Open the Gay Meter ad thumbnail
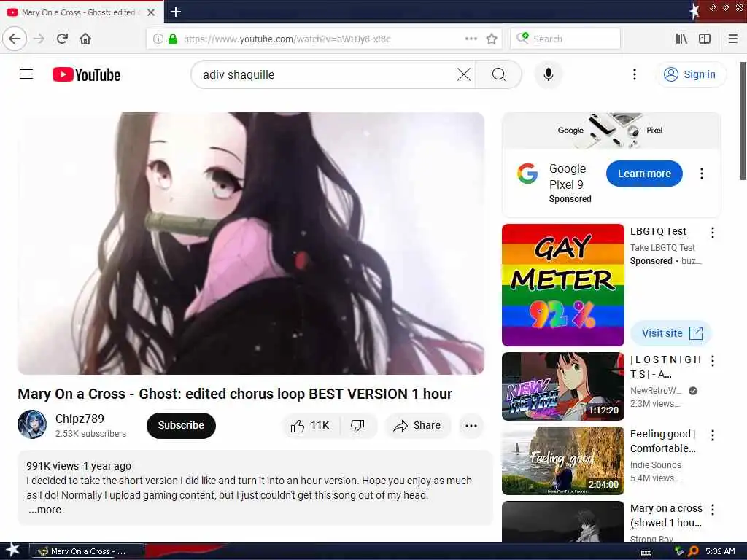The height and width of the screenshot is (560, 747). pyautogui.click(x=562, y=285)
